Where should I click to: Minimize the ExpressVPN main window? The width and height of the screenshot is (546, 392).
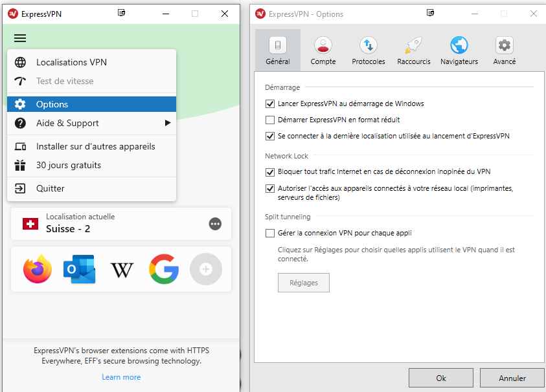(x=166, y=14)
